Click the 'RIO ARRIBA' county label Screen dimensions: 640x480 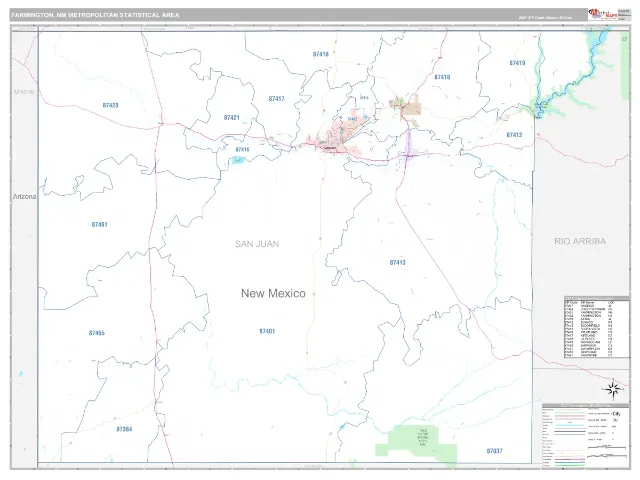click(580, 241)
